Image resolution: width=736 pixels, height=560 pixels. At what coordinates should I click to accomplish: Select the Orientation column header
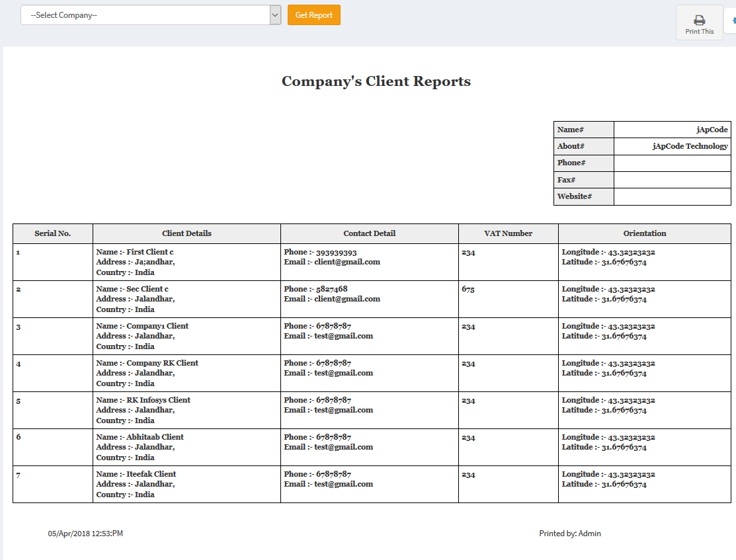[x=645, y=233]
